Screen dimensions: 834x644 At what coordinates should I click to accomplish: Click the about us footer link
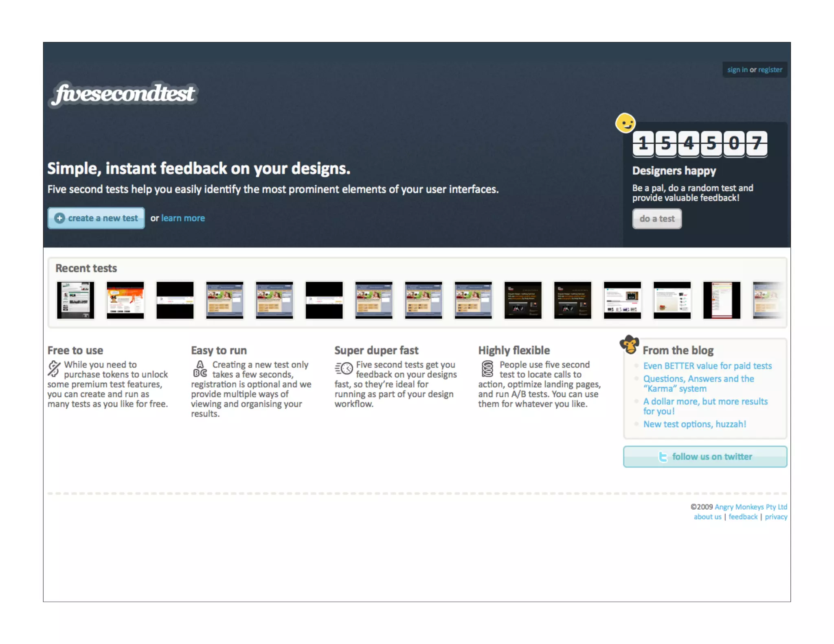point(707,517)
